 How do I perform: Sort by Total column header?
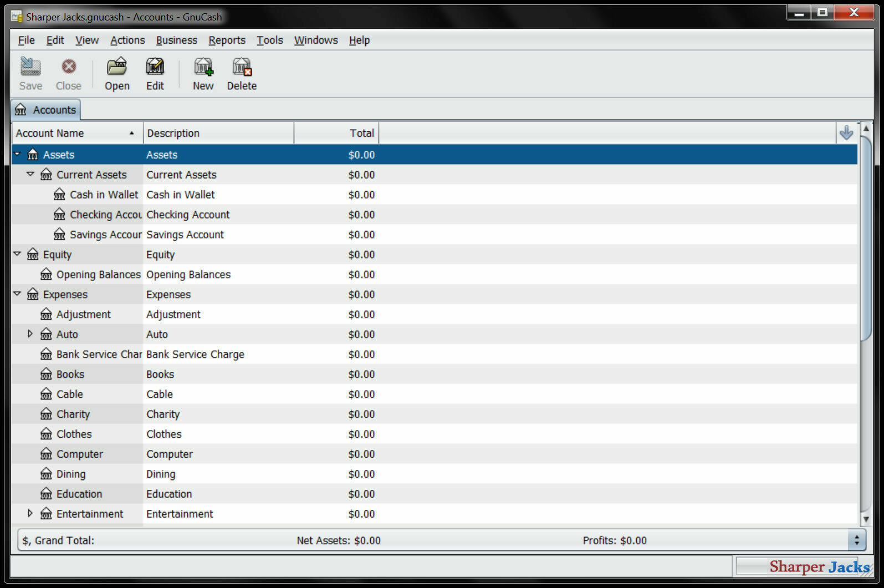pos(336,133)
